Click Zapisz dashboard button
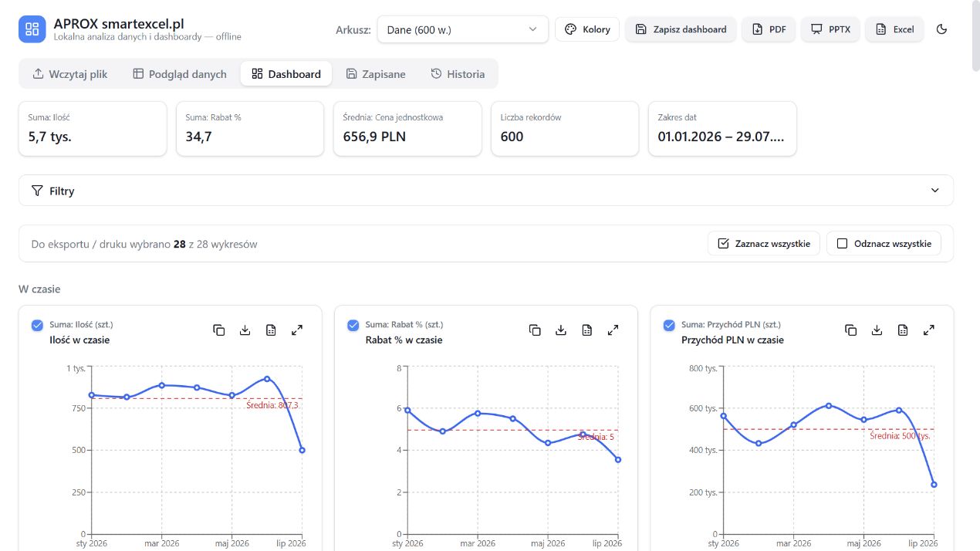The height and width of the screenshot is (551, 980). pos(681,29)
